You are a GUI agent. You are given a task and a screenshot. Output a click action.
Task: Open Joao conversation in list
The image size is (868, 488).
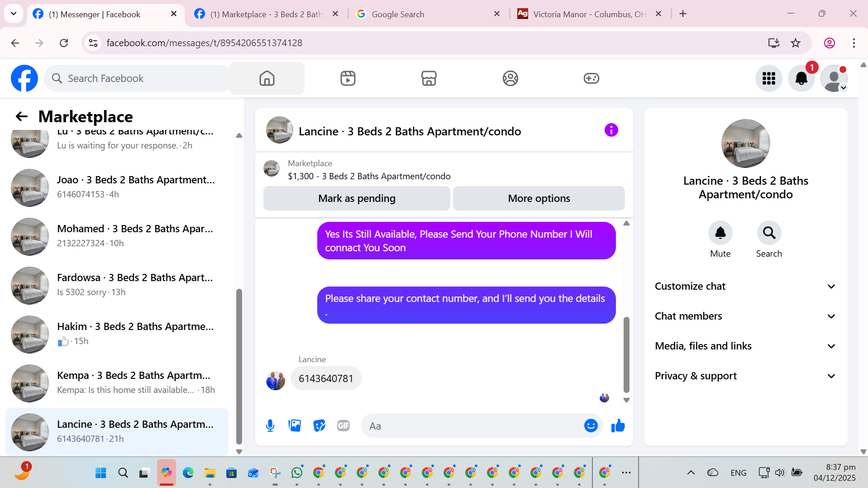[x=118, y=187]
